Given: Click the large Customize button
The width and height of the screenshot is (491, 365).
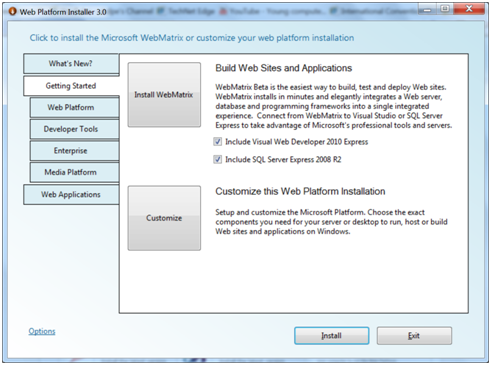Looking at the screenshot, I should [x=164, y=218].
